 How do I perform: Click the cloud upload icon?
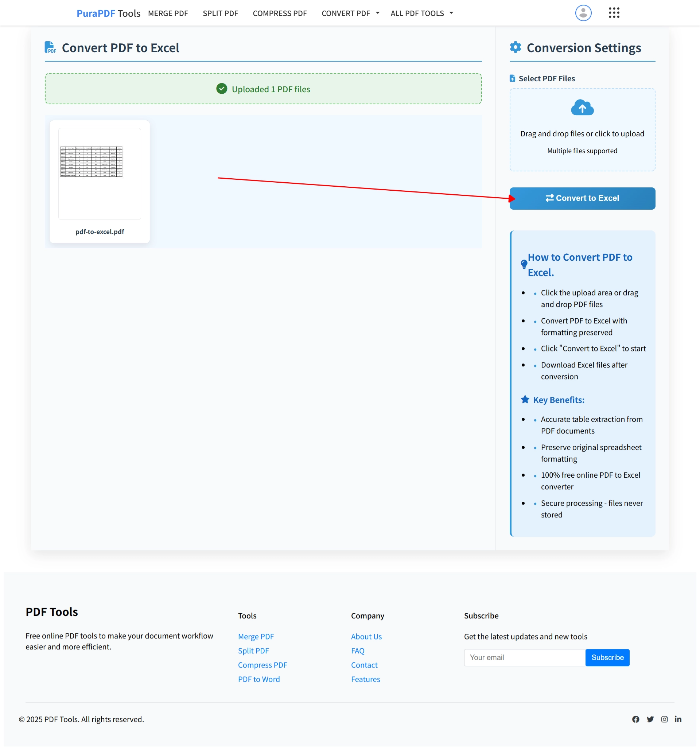coord(582,108)
